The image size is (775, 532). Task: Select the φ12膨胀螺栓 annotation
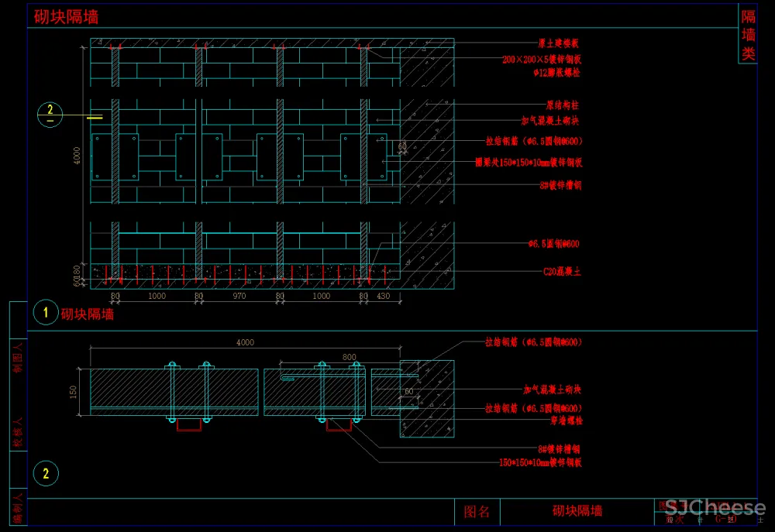[x=556, y=72]
